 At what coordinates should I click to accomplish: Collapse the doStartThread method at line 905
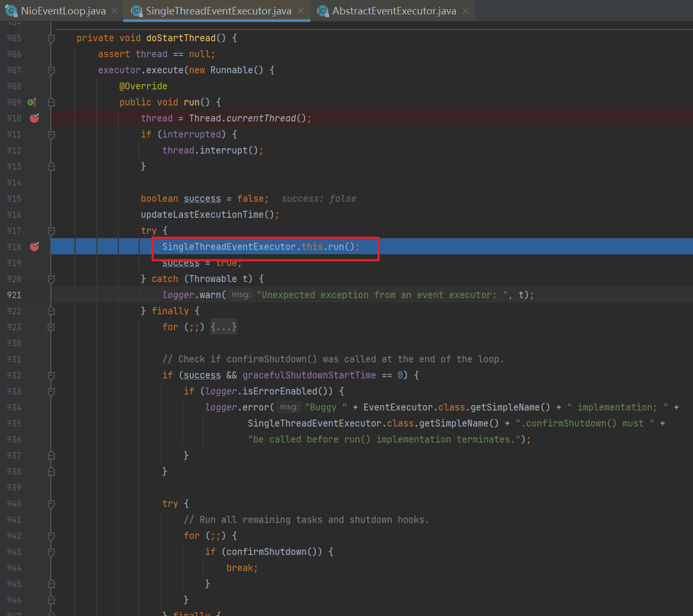51,38
